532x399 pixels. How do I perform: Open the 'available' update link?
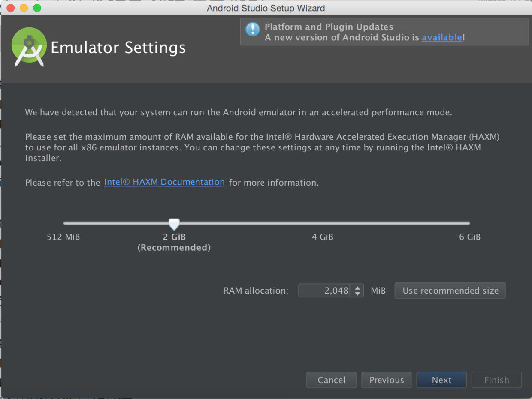pos(441,38)
